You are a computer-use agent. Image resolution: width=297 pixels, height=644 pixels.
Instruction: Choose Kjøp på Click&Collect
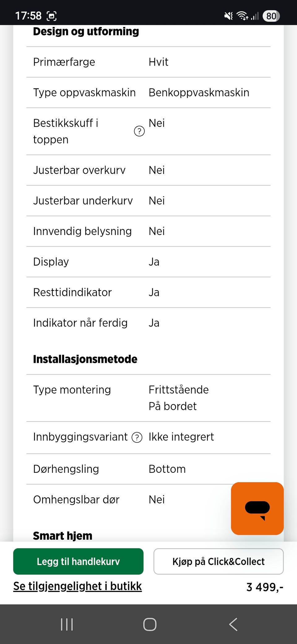tap(218, 561)
